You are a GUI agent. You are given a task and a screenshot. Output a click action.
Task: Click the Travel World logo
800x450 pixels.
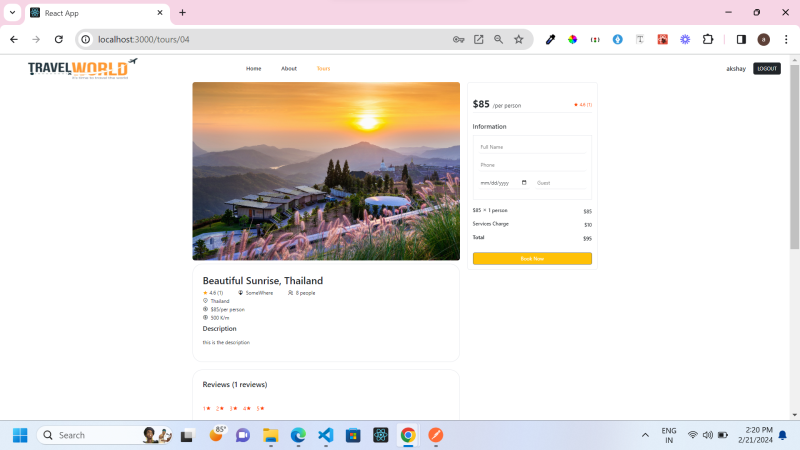tap(83, 68)
